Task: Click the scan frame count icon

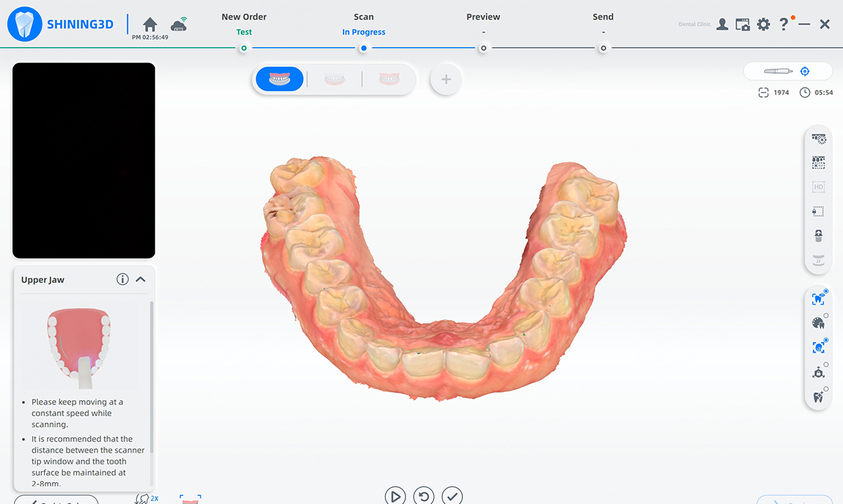Action: tap(764, 93)
